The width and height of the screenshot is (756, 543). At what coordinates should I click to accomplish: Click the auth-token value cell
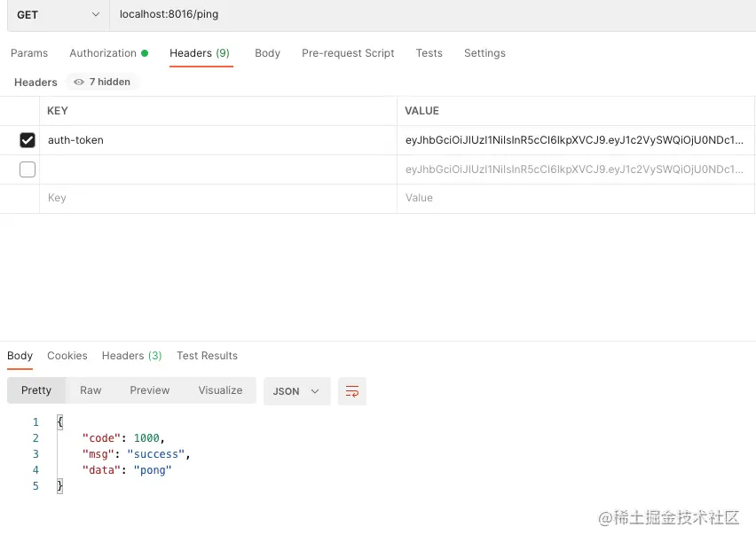pos(576,140)
